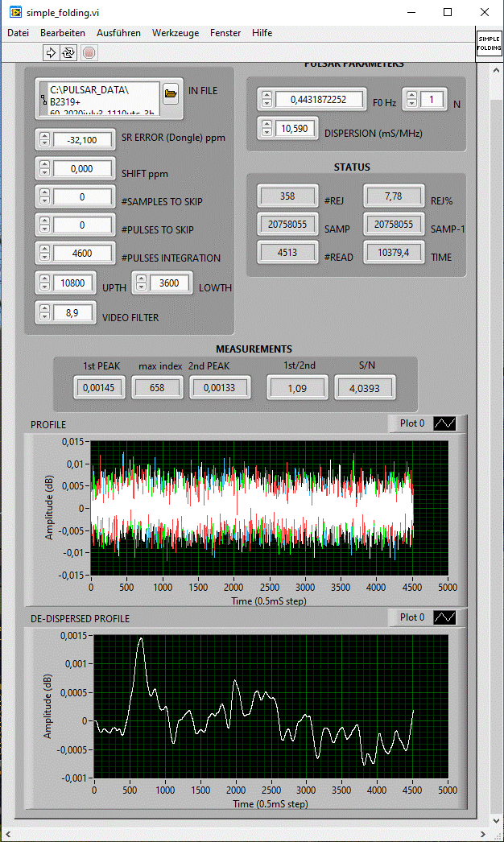The height and width of the screenshot is (842, 504).
Task: Click the PROFILE Plot 0 legend label
Action: coord(412,423)
